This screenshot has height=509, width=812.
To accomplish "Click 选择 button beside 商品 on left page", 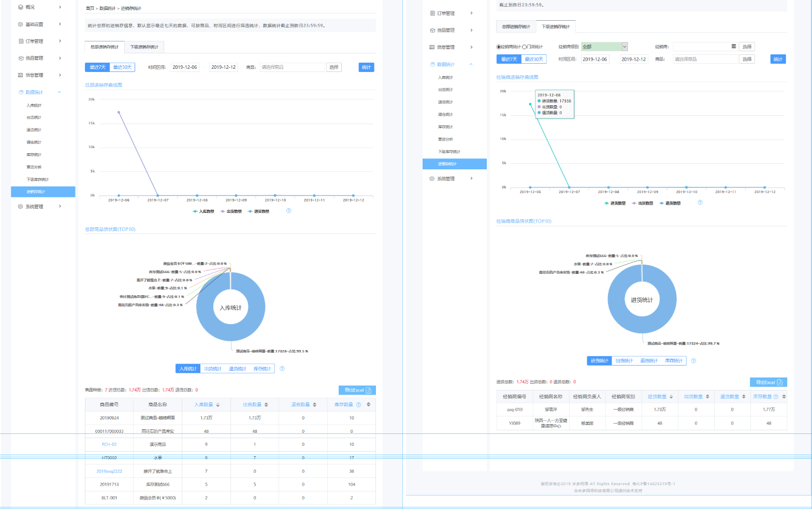I will point(334,67).
